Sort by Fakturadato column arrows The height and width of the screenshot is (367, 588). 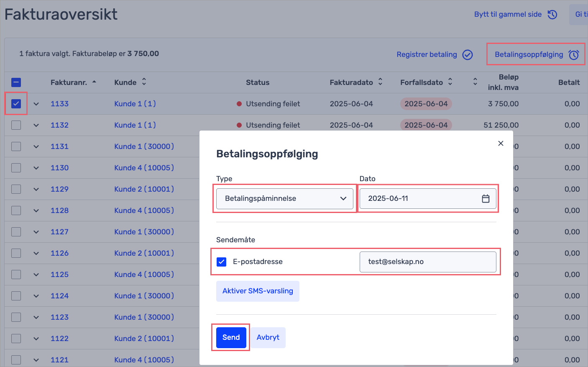380,82
